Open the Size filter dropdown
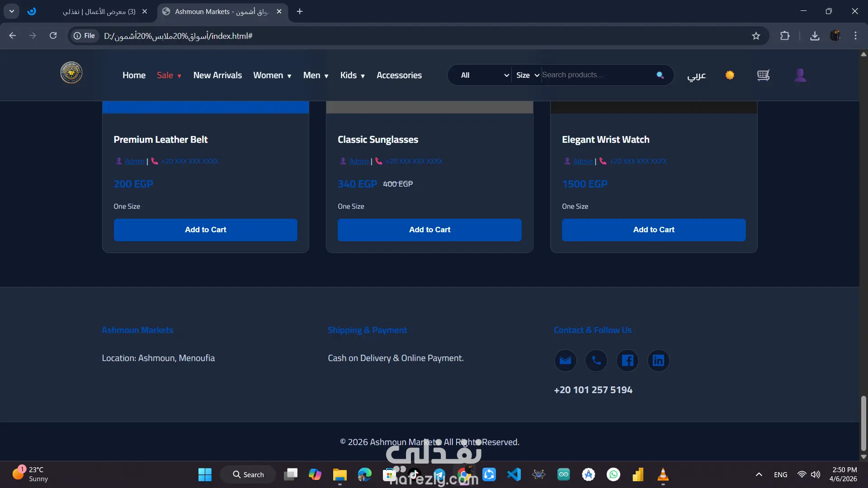This screenshot has width=868, height=488. [x=527, y=75]
